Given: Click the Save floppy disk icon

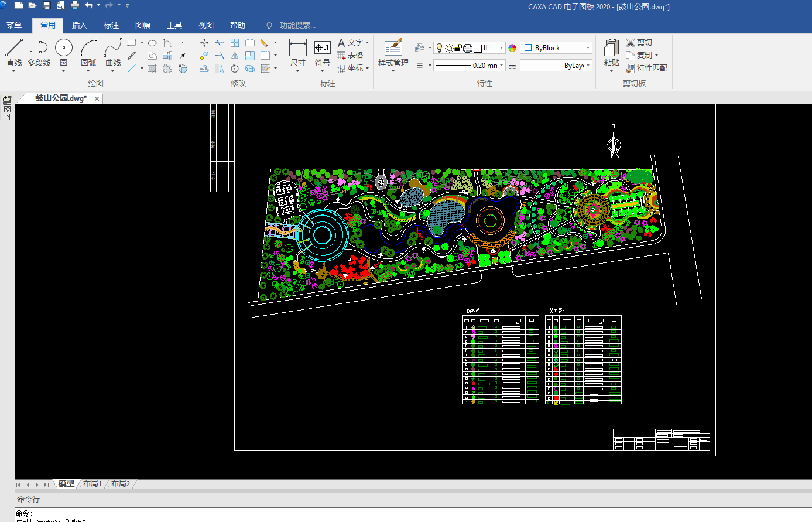Looking at the screenshot, I should 47,6.
